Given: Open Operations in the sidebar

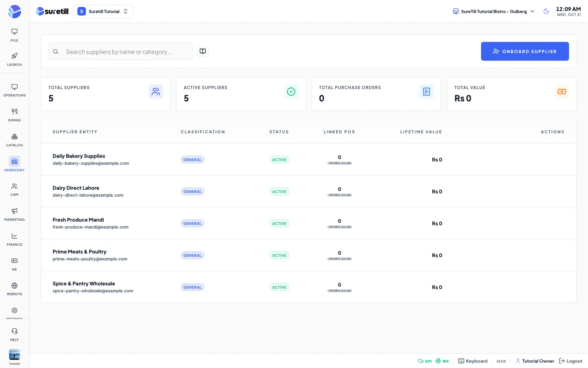Looking at the screenshot, I should pos(14,90).
